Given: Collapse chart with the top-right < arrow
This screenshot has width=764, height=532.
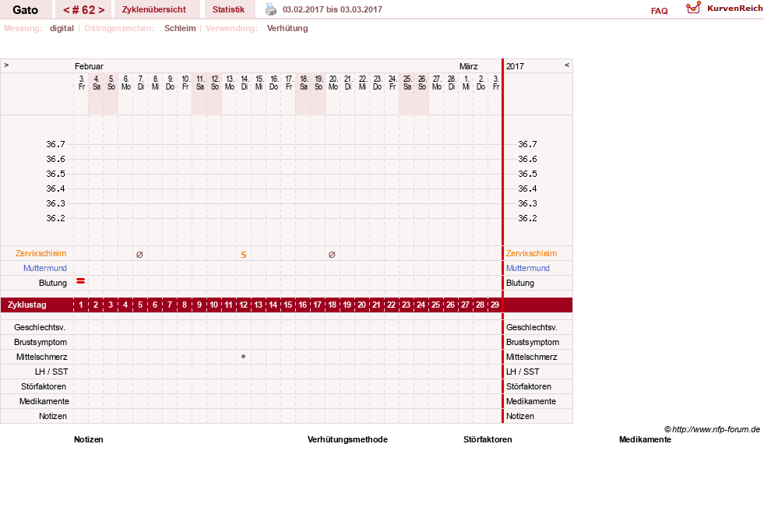Looking at the screenshot, I should click(x=567, y=65).
